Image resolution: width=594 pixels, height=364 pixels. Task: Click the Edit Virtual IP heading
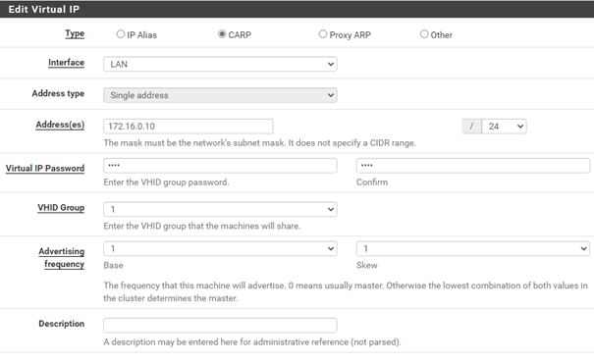pyautogui.click(x=44, y=9)
